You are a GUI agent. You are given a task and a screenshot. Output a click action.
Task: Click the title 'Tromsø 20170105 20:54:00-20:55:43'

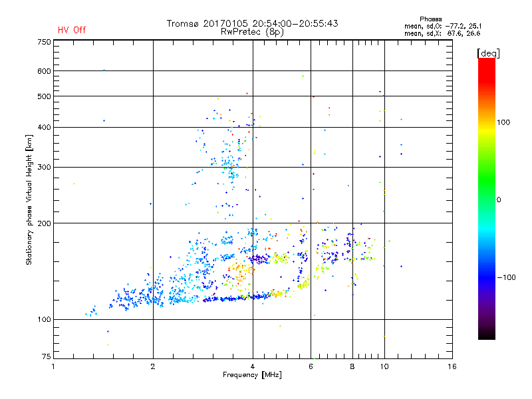pos(253,23)
